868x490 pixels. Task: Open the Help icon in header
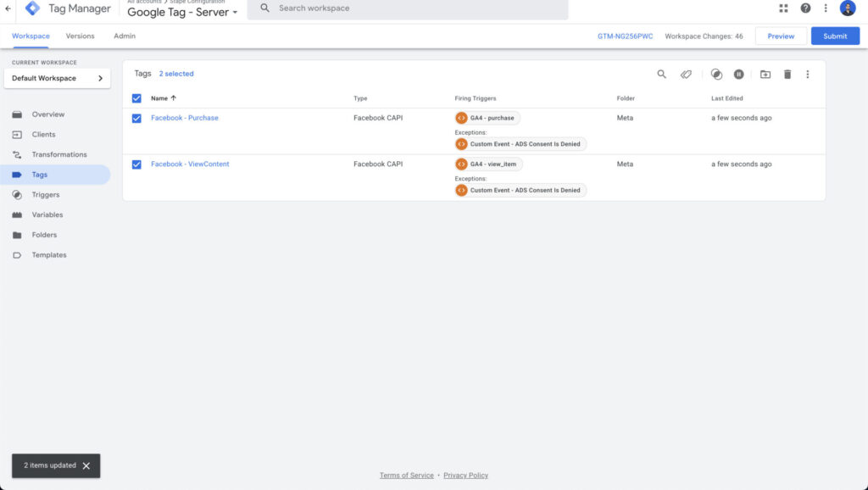[805, 8]
